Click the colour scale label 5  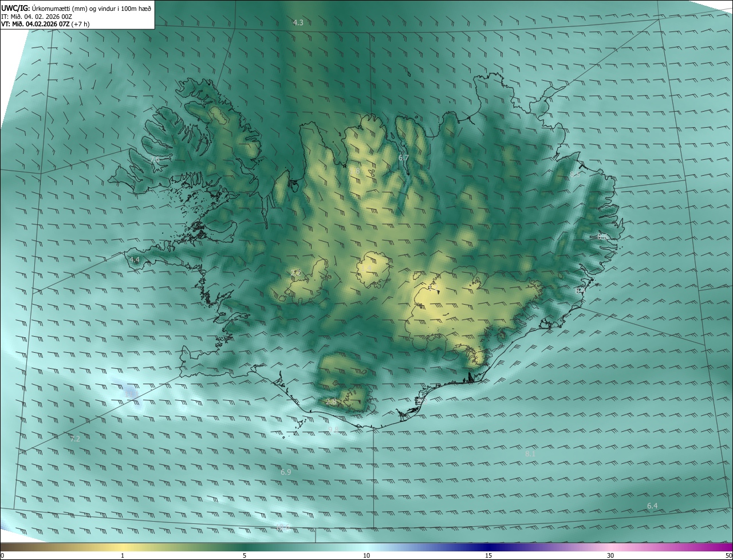tap(245, 555)
